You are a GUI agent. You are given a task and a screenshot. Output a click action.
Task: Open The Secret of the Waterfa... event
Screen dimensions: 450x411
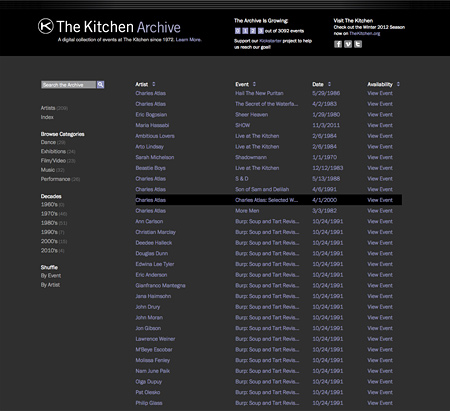pyautogui.click(x=267, y=104)
